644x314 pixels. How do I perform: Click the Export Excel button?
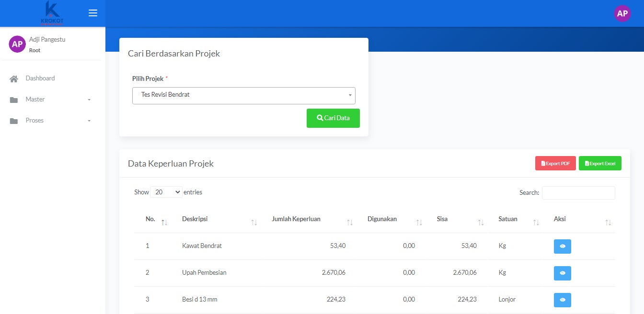pyautogui.click(x=600, y=163)
